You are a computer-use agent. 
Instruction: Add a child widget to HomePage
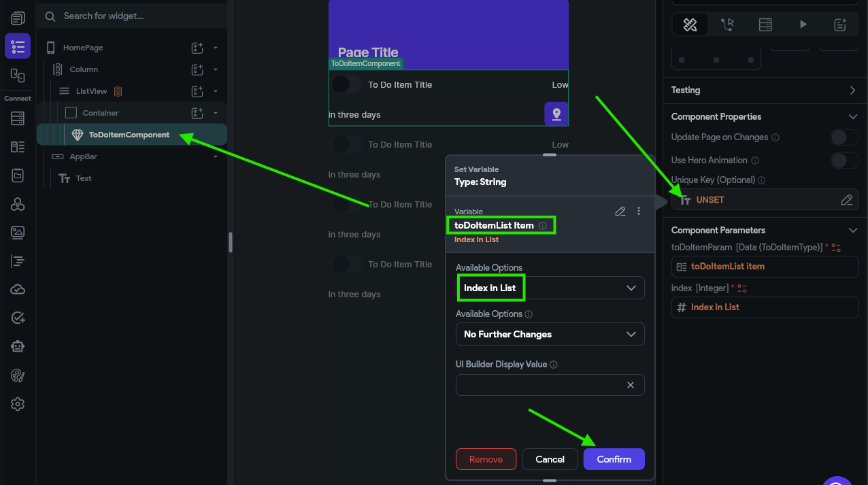[x=197, y=48]
